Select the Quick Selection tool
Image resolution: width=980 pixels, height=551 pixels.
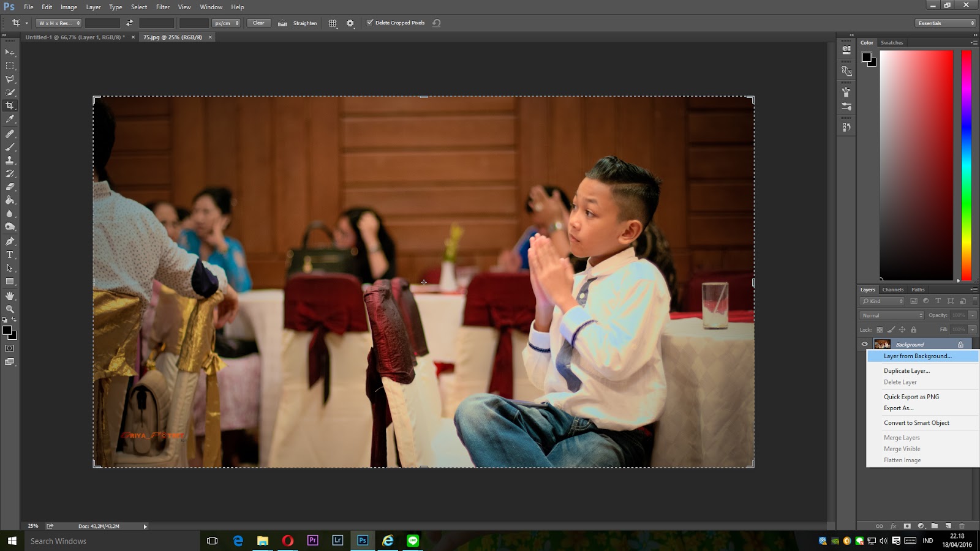[10, 92]
